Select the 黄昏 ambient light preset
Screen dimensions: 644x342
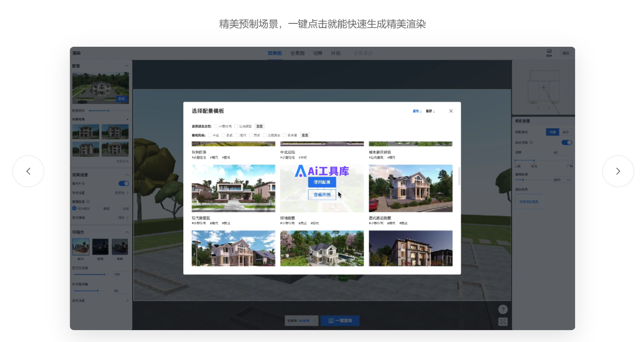tap(120, 247)
